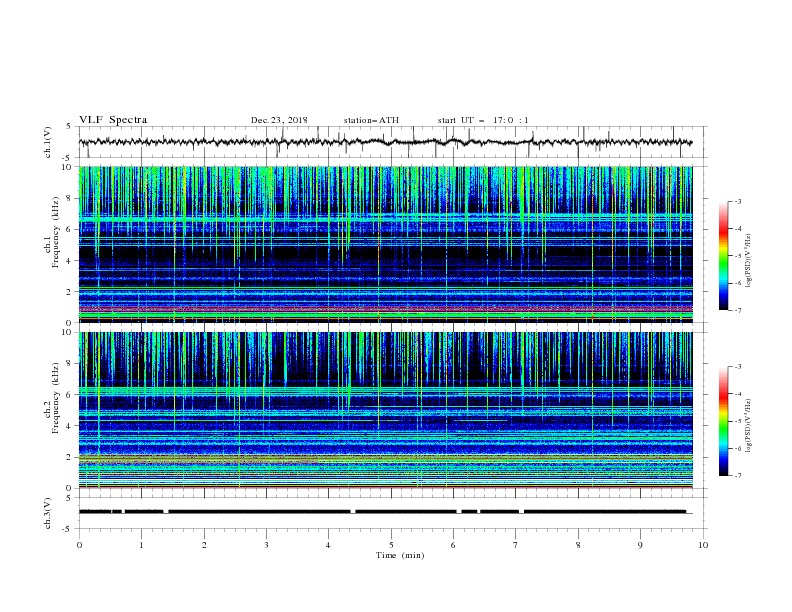792x612 pixels.
Task: Click the 0 minute tick label
Action: pos(79,545)
